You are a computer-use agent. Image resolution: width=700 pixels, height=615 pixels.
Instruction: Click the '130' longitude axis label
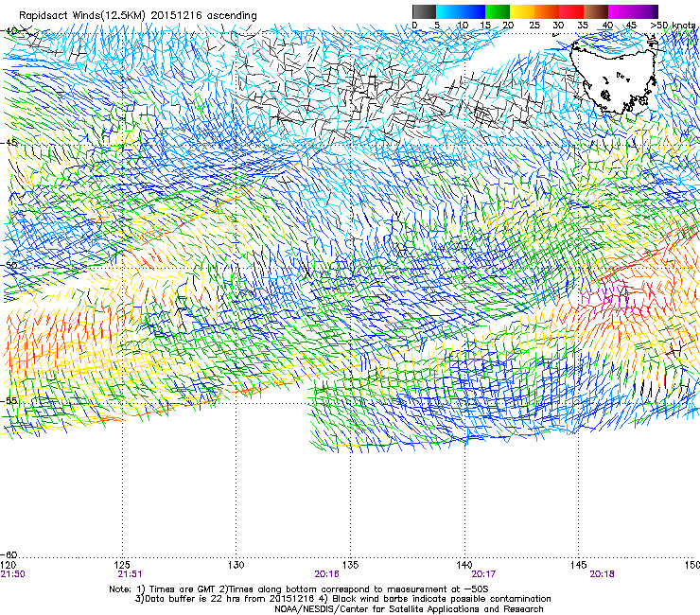pyautogui.click(x=236, y=565)
